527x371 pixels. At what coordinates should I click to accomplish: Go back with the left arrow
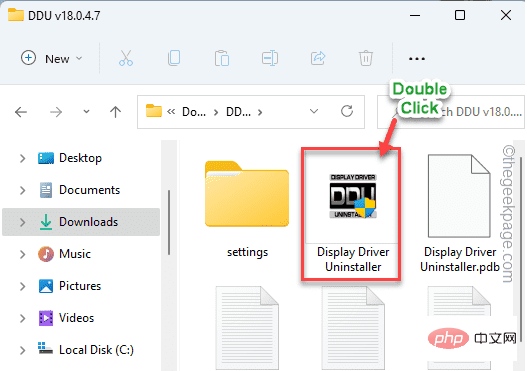pos(21,112)
